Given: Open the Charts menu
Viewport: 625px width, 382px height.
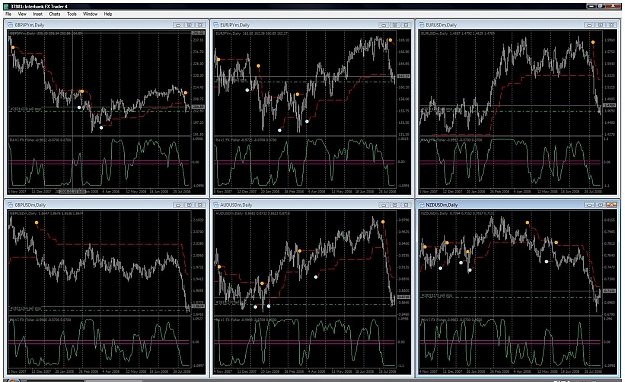Looking at the screenshot, I should click(x=55, y=14).
